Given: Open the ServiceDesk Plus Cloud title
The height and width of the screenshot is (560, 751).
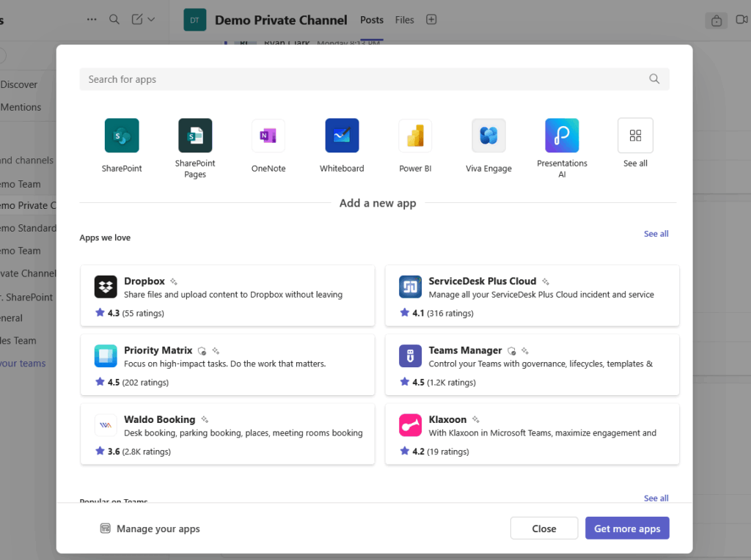Looking at the screenshot, I should coord(483,281).
